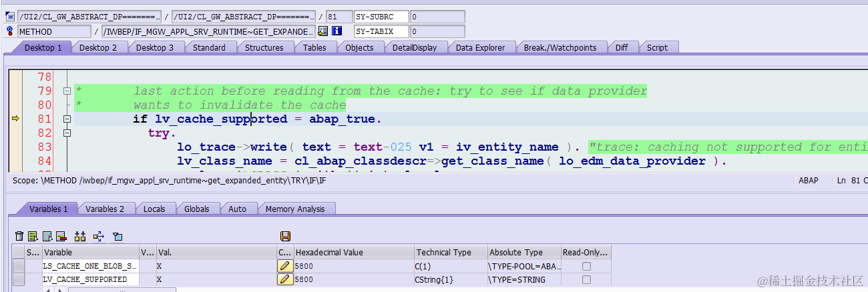Click the navigate-to-source icon after method name
868x292 pixels.
(x=323, y=31)
